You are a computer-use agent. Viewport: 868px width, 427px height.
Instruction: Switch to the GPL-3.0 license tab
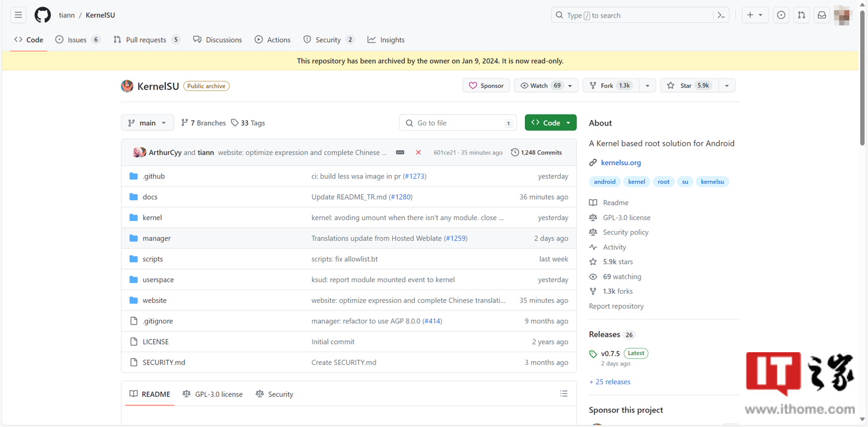[212, 394]
